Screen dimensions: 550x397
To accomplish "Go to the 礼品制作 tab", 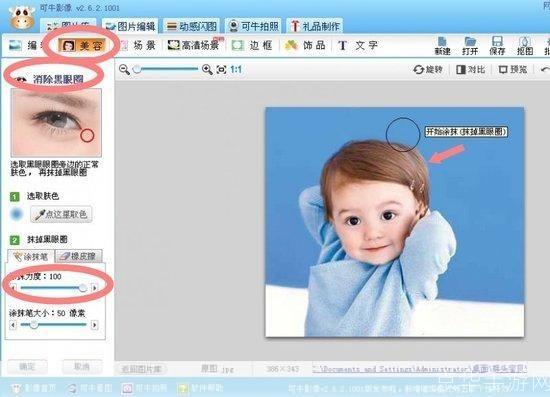I will pyautogui.click(x=314, y=26).
